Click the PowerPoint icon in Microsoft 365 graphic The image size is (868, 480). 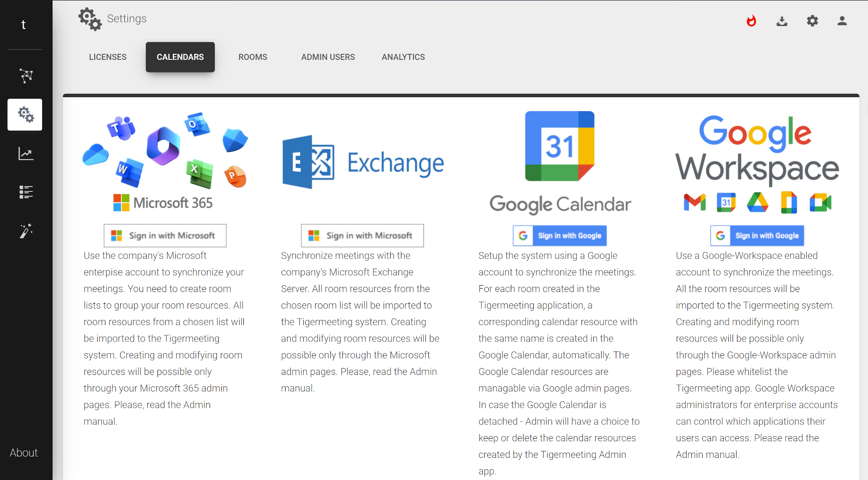[x=236, y=177]
